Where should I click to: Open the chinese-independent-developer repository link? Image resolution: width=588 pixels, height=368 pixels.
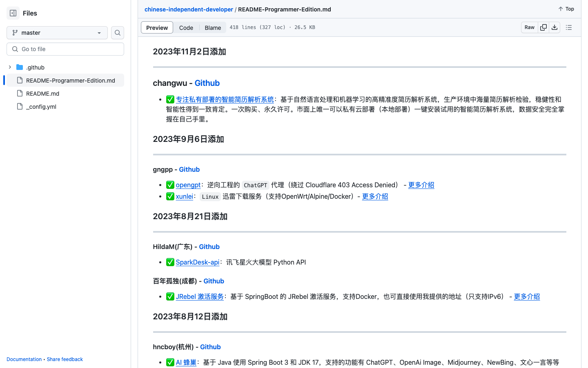(x=189, y=9)
